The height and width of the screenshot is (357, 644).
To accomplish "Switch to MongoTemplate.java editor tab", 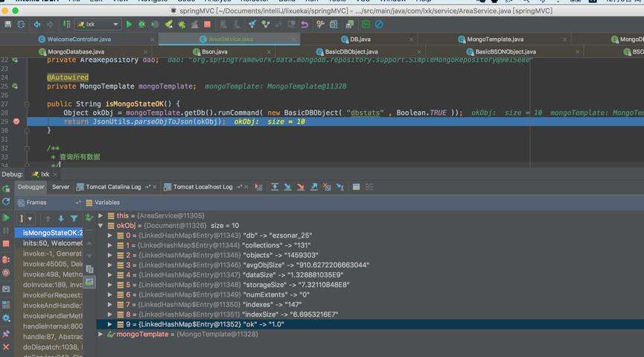I will (495, 39).
